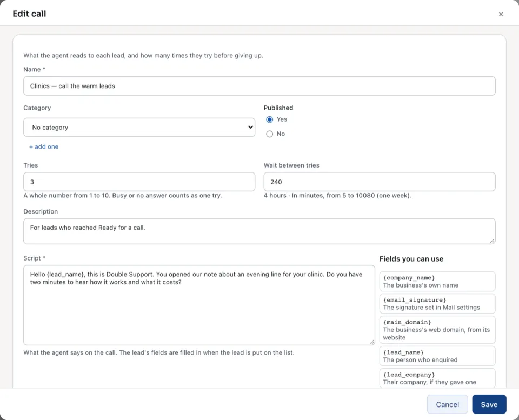
Task: Grab the Description textarea resize handle
Action: (x=492, y=241)
